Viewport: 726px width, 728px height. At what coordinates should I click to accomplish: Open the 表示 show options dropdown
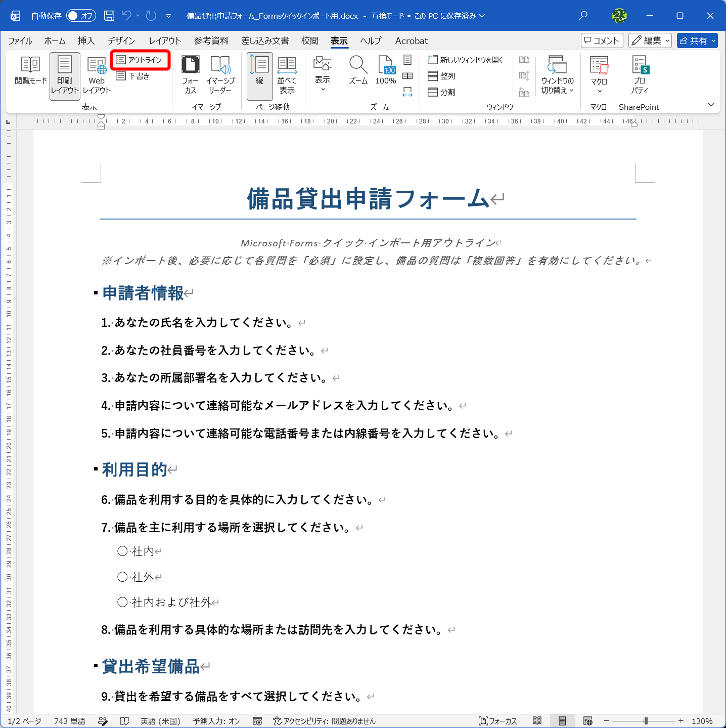[323, 75]
